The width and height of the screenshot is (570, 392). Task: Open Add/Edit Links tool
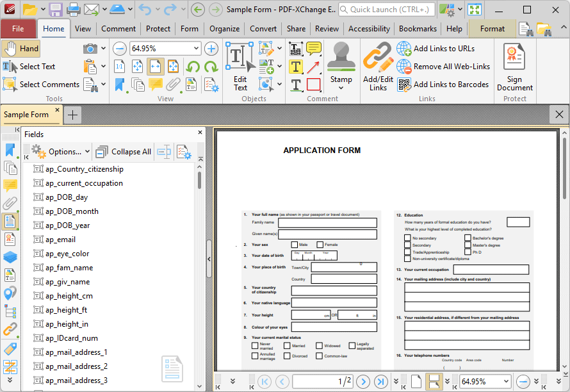click(378, 67)
